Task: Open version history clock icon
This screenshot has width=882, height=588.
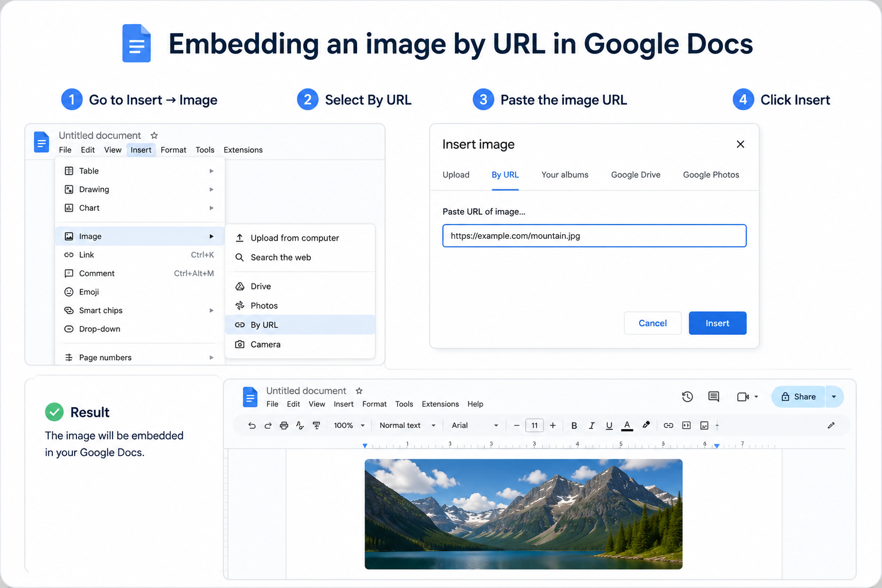Action: pos(687,397)
